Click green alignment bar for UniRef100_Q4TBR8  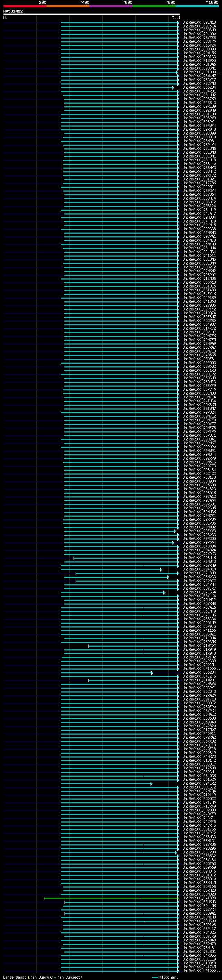click(111, 899)
